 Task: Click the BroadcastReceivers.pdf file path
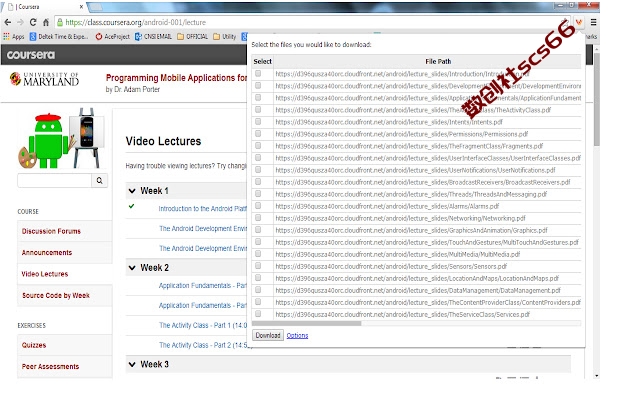[422, 182]
